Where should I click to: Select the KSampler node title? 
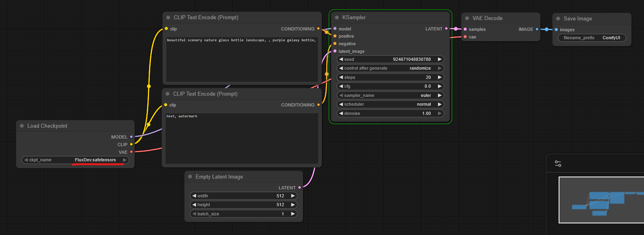(x=354, y=18)
